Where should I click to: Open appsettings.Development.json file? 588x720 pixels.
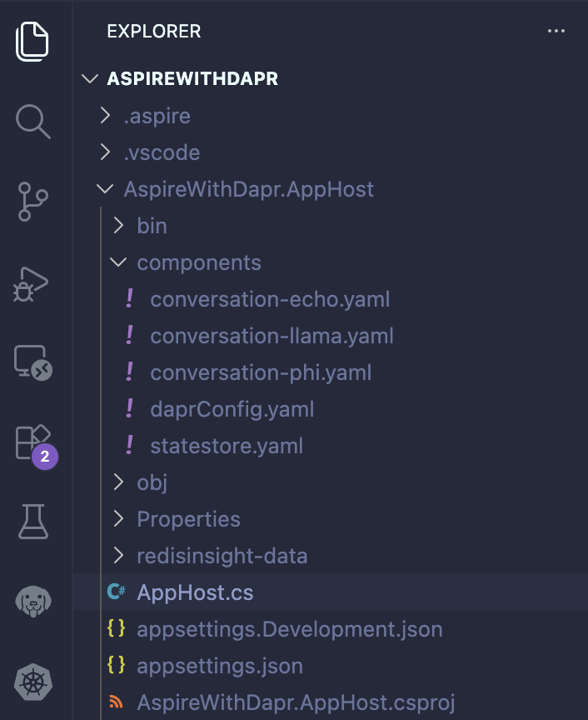coord(289,629)
